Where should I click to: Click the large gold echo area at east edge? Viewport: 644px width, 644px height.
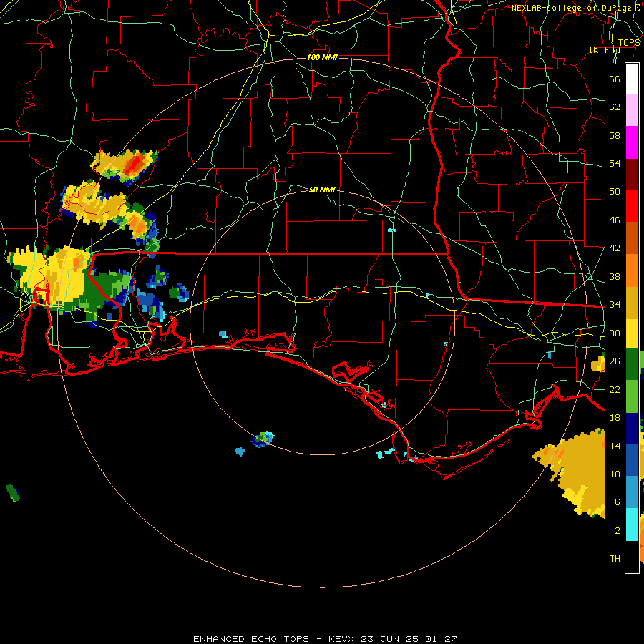tap(575, 472)
